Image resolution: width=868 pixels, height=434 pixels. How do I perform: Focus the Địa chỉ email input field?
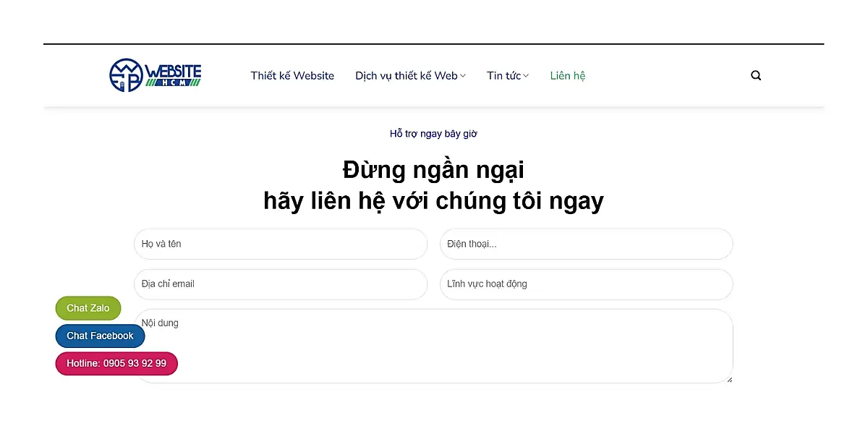[281, 284]
